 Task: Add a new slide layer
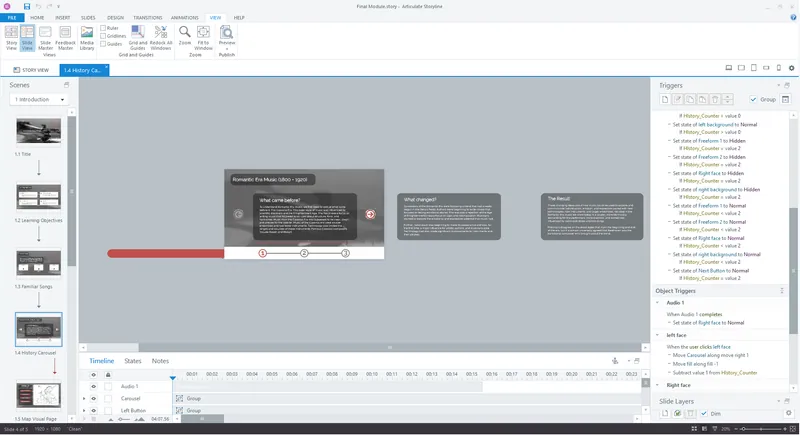[665, 414]
